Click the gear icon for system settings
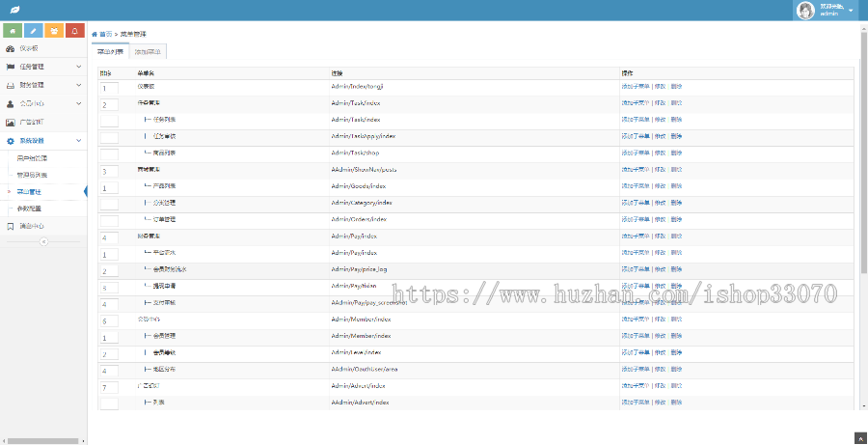Image resolution: width=868 pixels, height=445 pixels. click(x=10, y=141)
